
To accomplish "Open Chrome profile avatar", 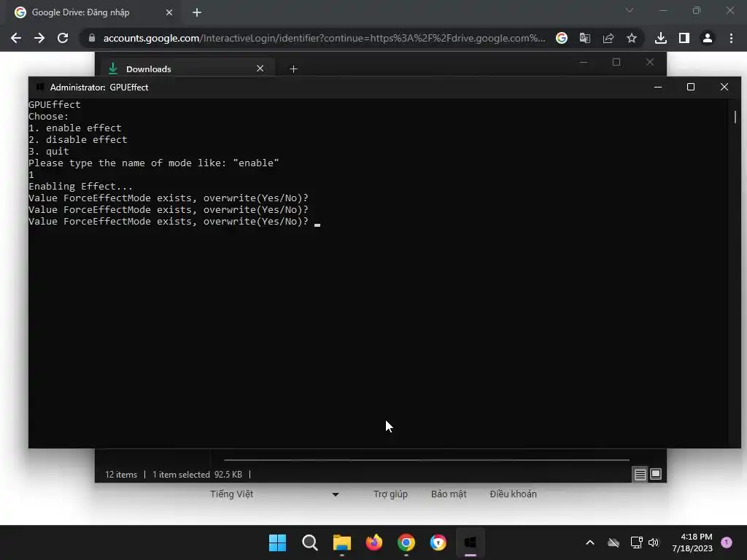I will (708, 38).
